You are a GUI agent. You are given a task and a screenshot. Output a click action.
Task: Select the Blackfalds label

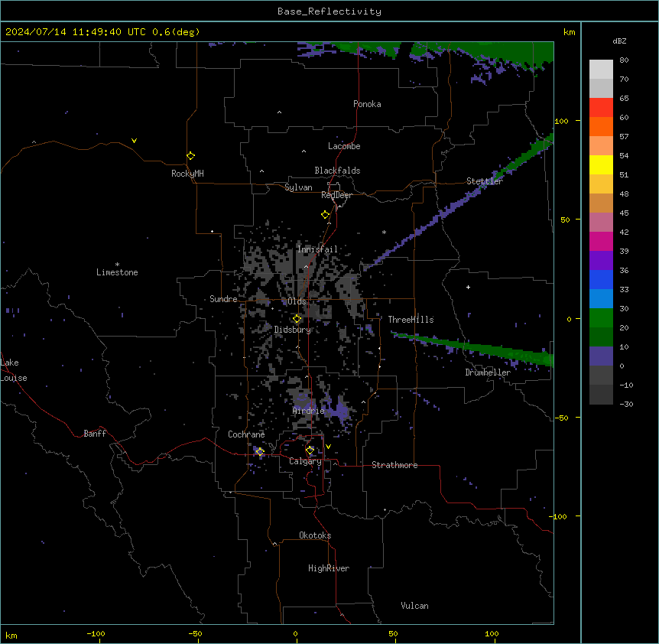tap(337, 171)
